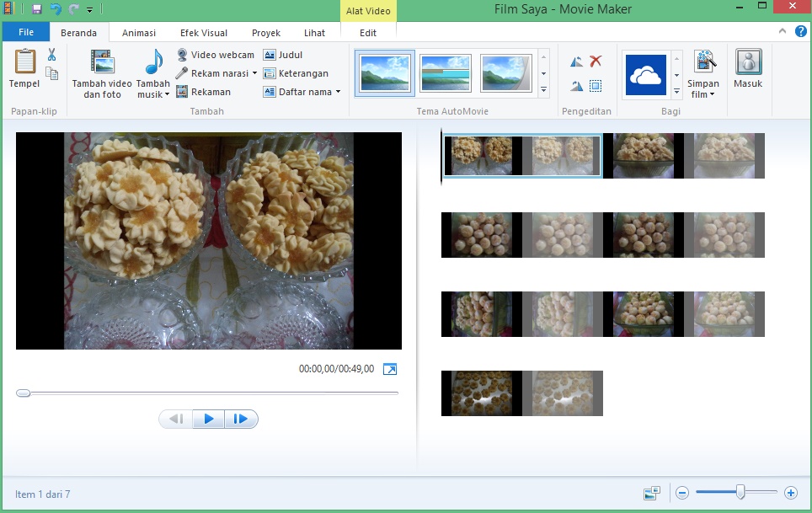This screenshot has width=812, height=513.
Task: Select third AutoMovie theme thumbnail
Action: [506, 73]
